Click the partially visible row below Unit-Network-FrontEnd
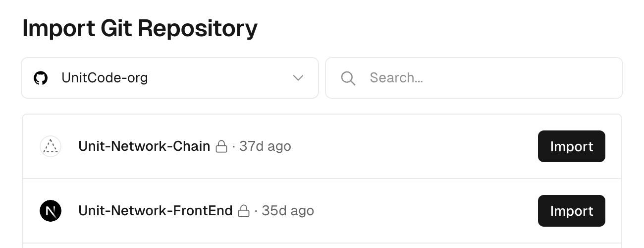The image size is (644, 248). coord(322,246)
